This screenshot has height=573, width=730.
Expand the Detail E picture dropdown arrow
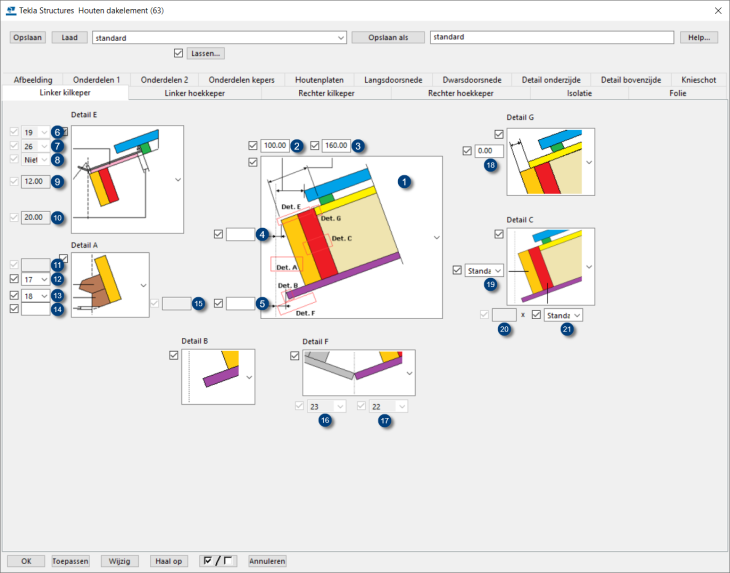point(178,179)
